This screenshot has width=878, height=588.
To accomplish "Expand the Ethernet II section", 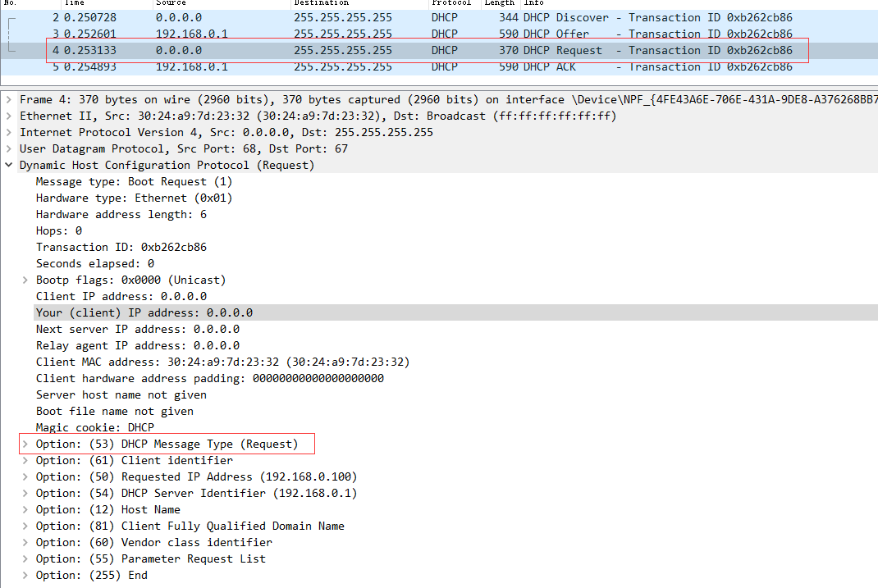I will click(x=9, y=116).
